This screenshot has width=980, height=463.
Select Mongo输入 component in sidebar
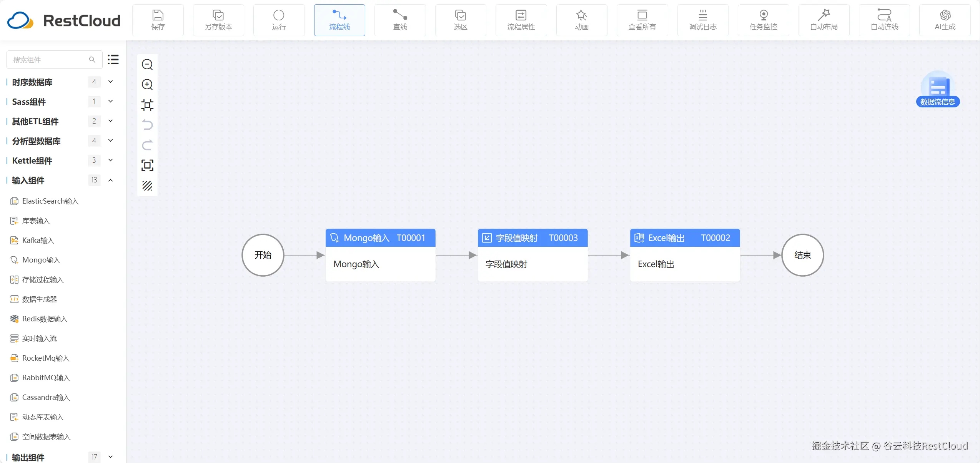click(35, 260)
